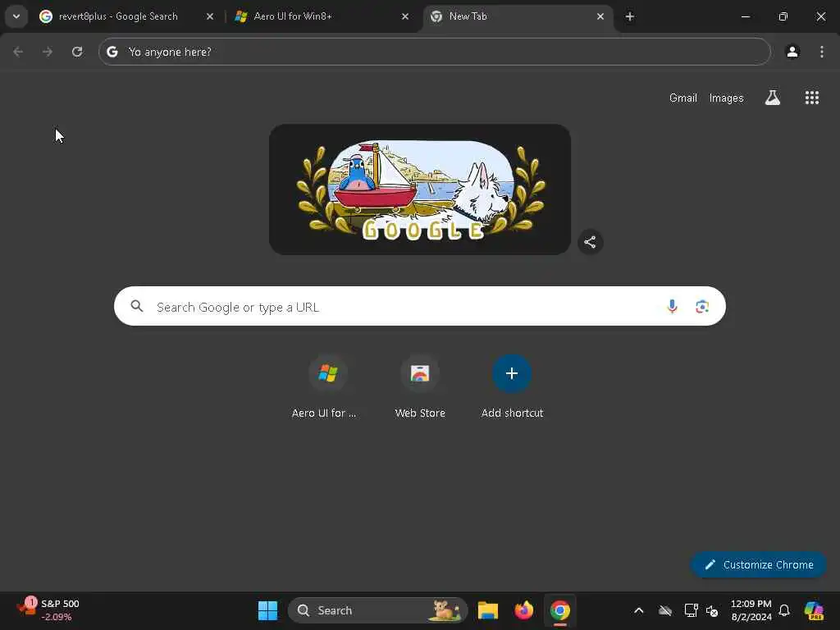
Task: Switch to revert8plus Google Search tab
Action: tap(126, 16)
